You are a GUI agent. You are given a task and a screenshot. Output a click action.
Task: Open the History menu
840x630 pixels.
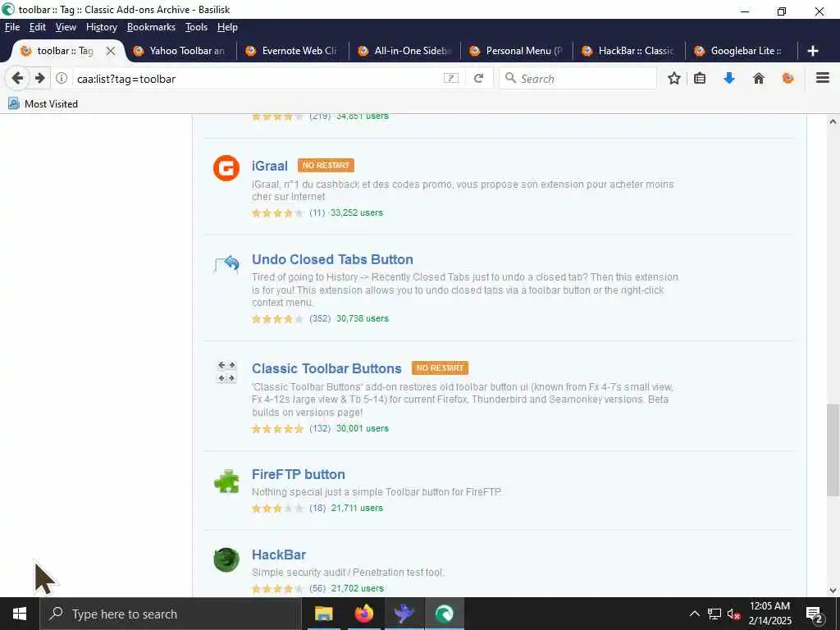(101, 27)
